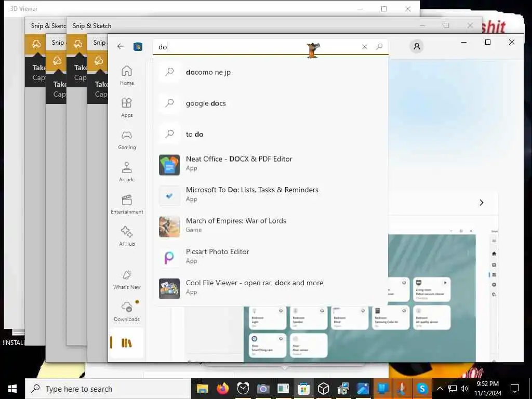Image resolution: width=532 pixels, height=399 pixels.
Task: Go back with the Store back arrow
Action: point(121,46)
